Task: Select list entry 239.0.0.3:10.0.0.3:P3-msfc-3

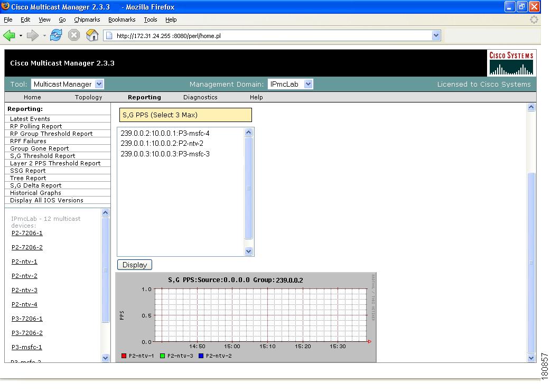Action: coord(165,154)
